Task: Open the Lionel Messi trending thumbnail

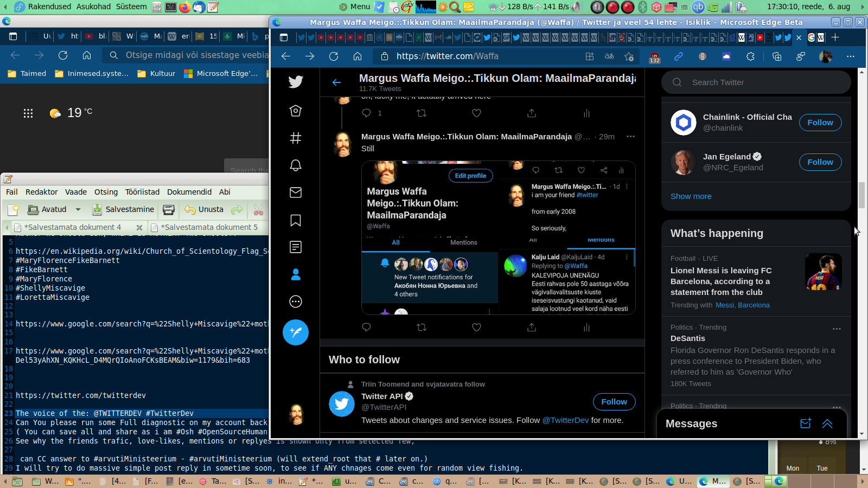Action: (x=824, y=272)
